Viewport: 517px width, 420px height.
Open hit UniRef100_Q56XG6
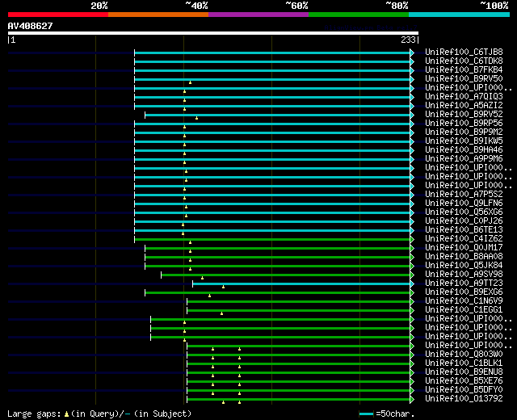(x=464, y=212)
